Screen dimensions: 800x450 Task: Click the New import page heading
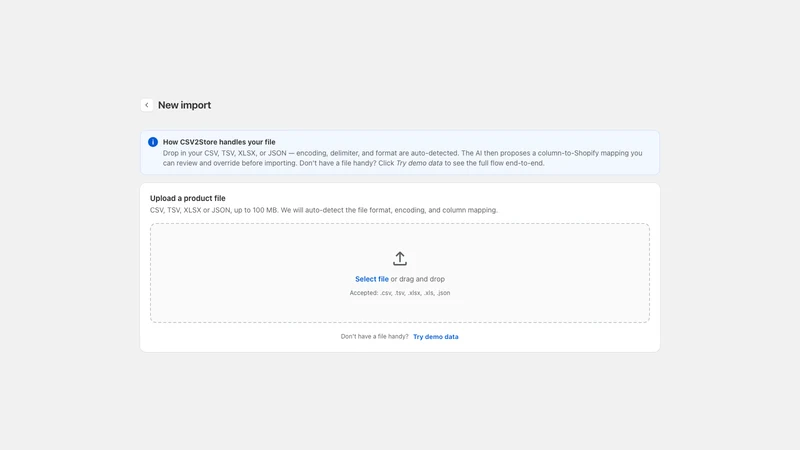(184, 105)
